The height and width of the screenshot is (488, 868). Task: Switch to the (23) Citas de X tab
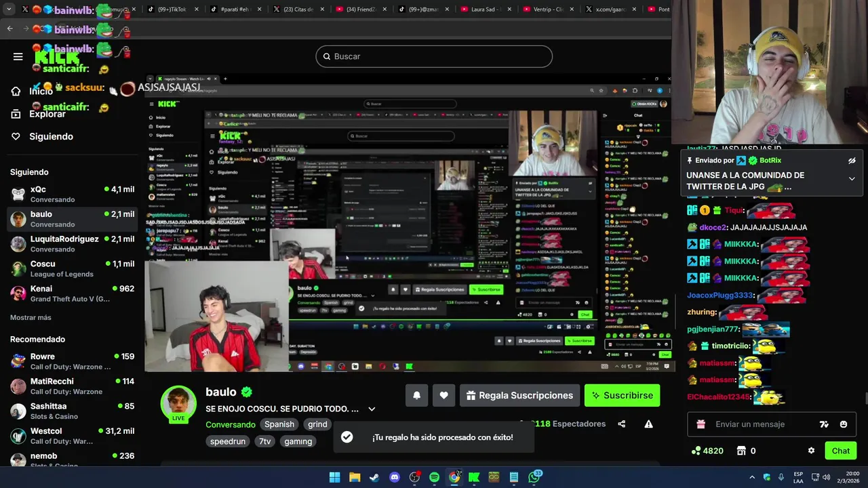click(297, 9)
